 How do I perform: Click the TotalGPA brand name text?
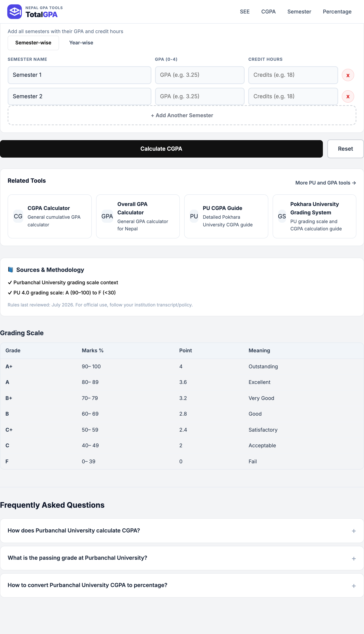coord(41,15)
